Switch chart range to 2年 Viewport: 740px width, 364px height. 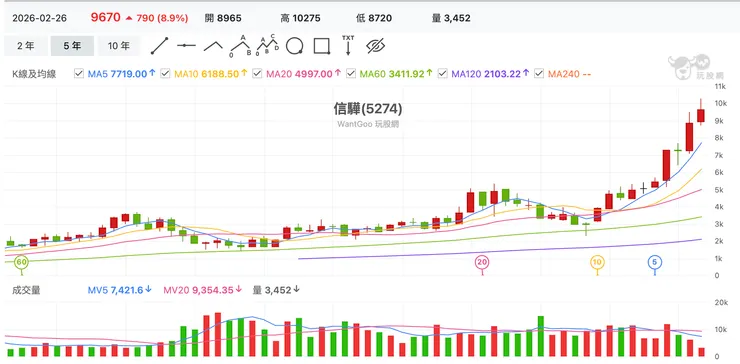tap(25, 46)
